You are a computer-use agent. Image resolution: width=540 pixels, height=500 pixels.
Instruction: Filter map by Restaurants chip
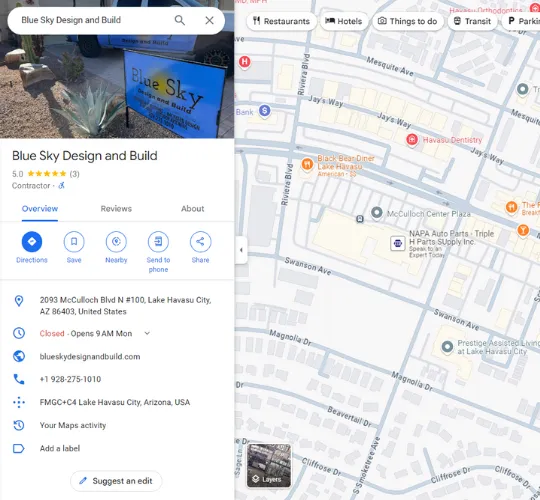coord(281,21)
